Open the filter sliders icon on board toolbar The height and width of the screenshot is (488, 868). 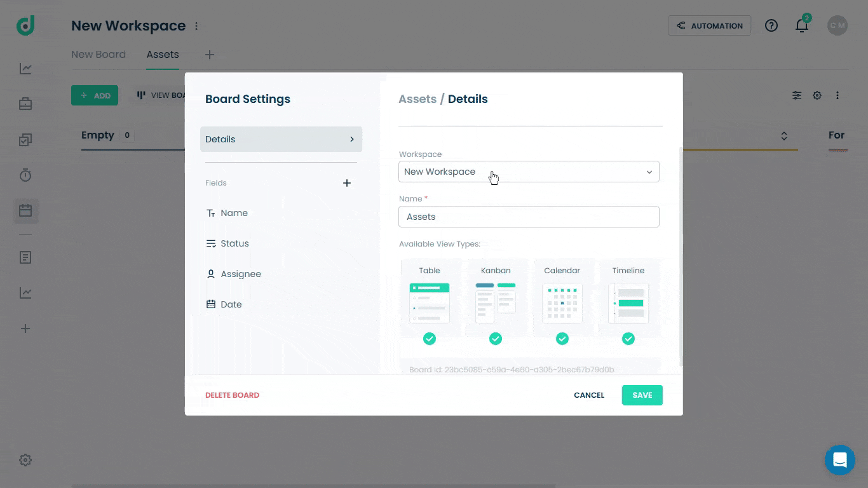(797, 95)
